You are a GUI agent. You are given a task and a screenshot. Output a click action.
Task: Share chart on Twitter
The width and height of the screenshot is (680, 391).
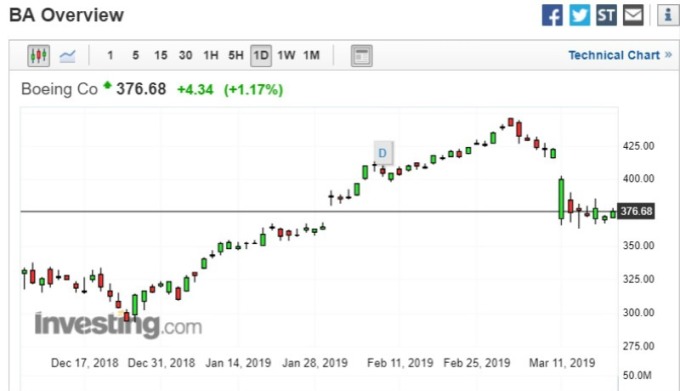coord(579,16)
